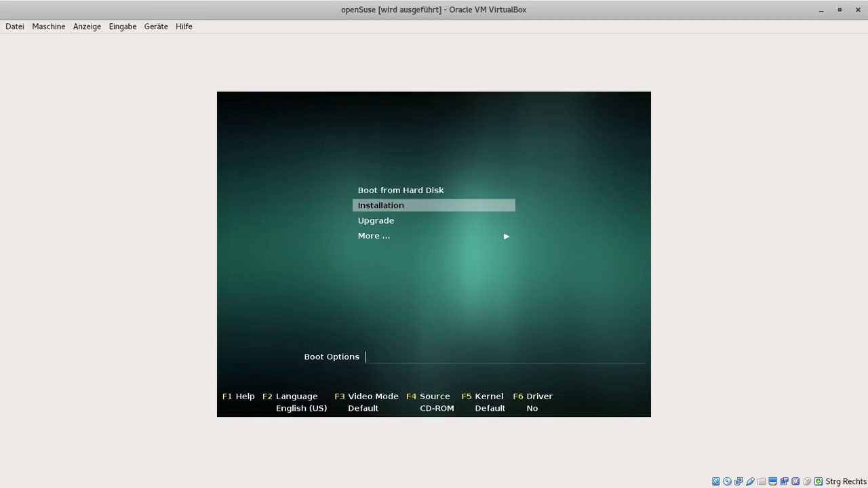Screen dimensions: 868x488
Task: Click the Default value under Video Mode
Action: (363, 409)
